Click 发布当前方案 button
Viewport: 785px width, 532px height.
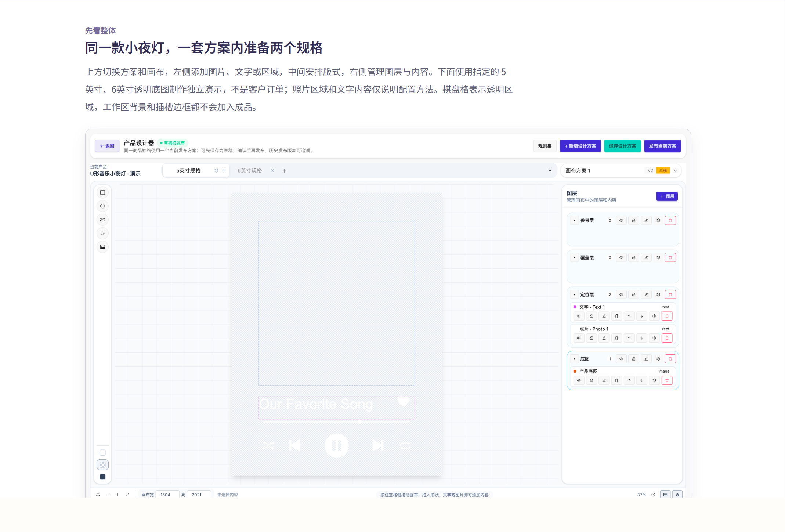[x=662, y=146]
